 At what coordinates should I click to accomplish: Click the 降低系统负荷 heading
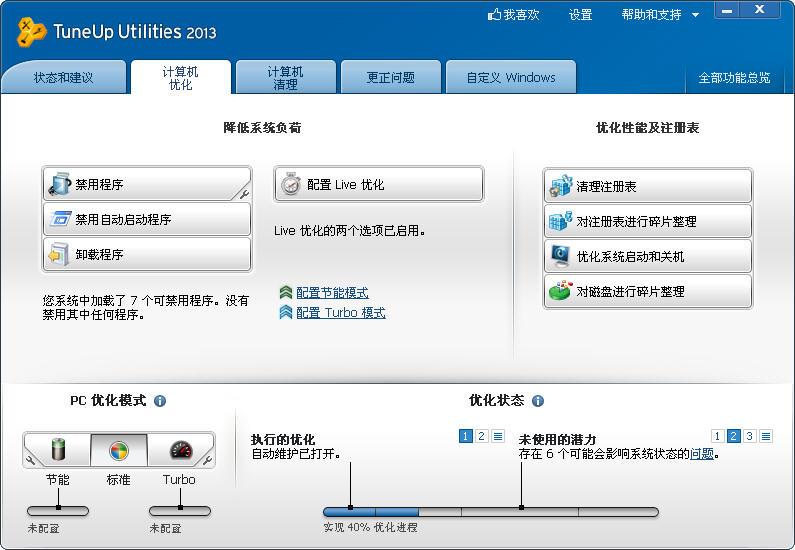point(263,127)
